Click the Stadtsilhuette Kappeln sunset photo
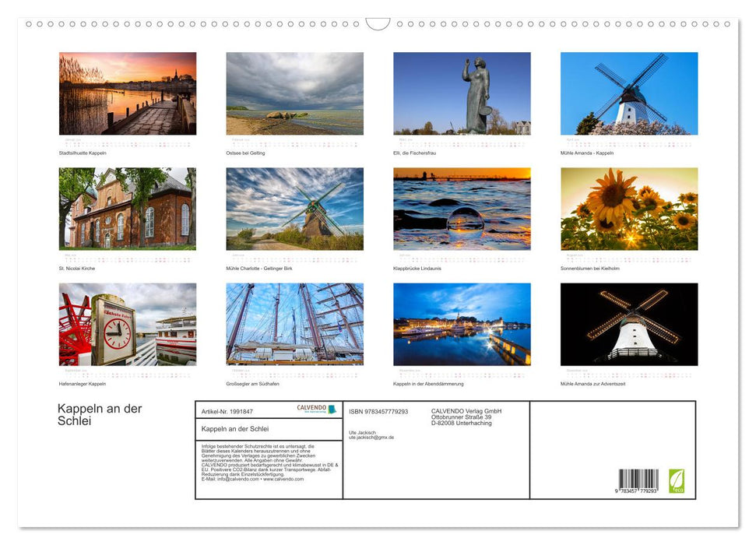The width and height of the screenshot is (756, 545). (x=128, y=93)
